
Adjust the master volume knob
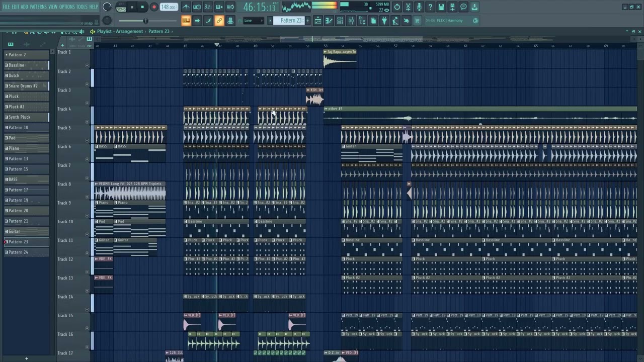coord(107,7)
